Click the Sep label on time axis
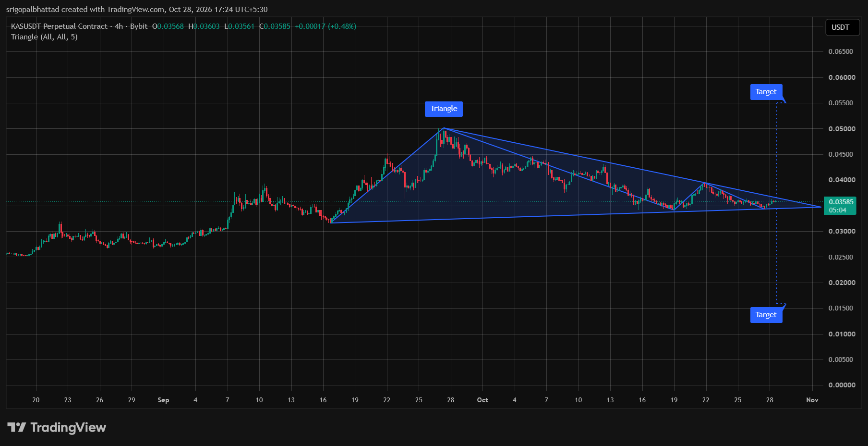 [163, 400]
